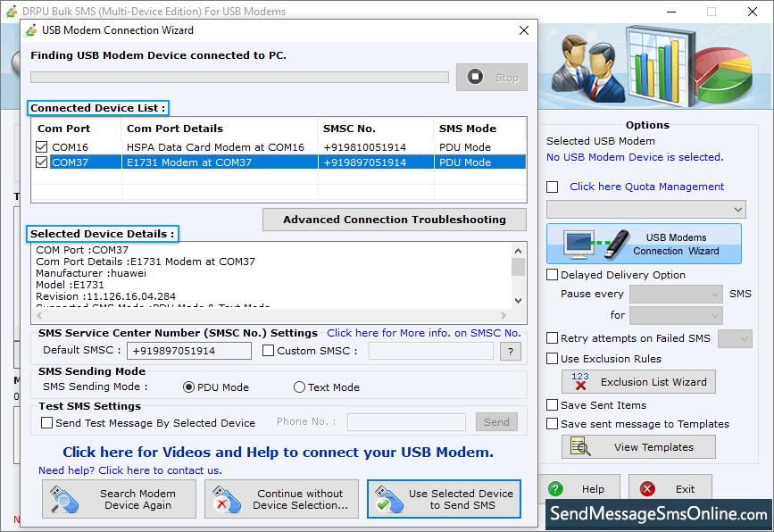Click the USB Modems Connection Wizard computer icon

[579, 245]
